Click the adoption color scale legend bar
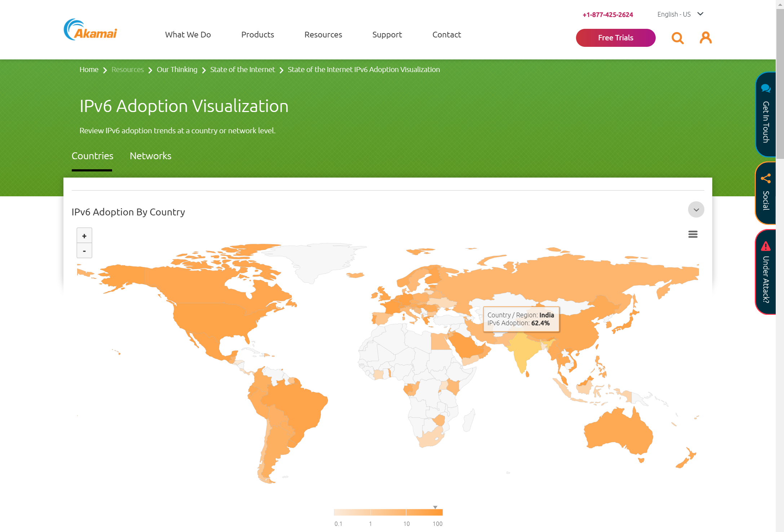Viewport: 784px width, 532px height. click(x=388, y=512)
